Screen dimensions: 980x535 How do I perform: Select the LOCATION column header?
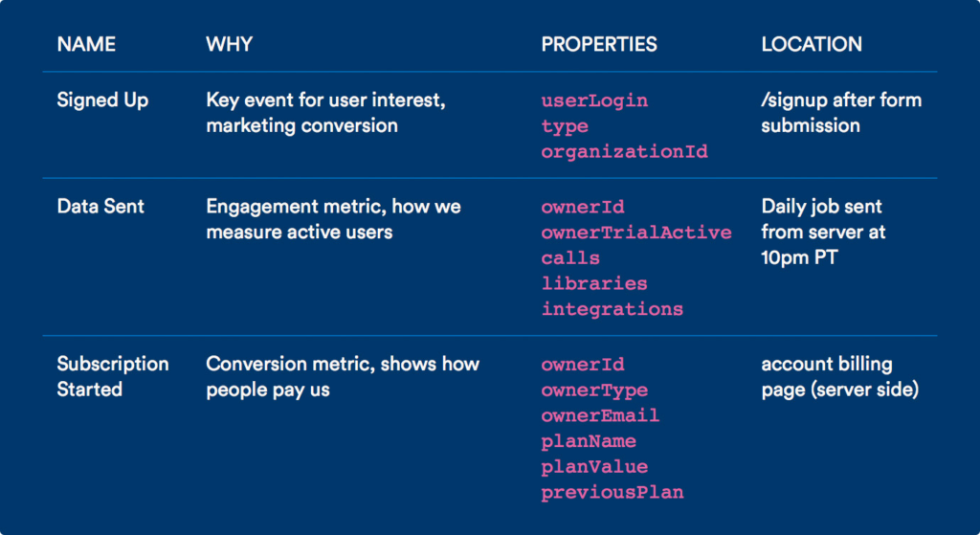(812, 44)
